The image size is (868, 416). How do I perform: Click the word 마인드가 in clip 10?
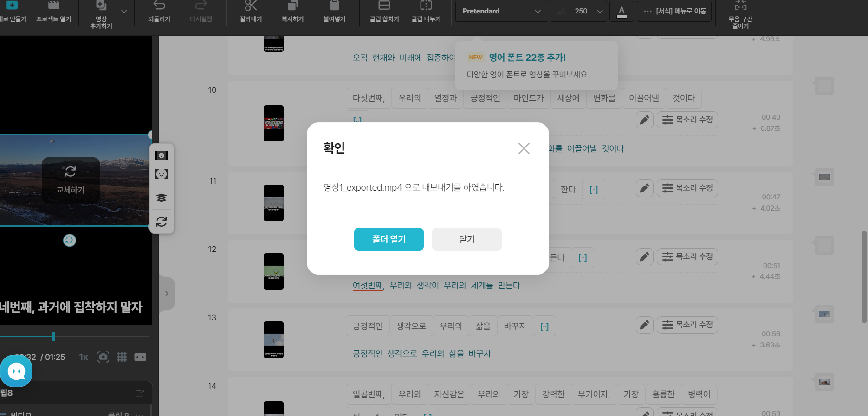click(x=528, y=98)
